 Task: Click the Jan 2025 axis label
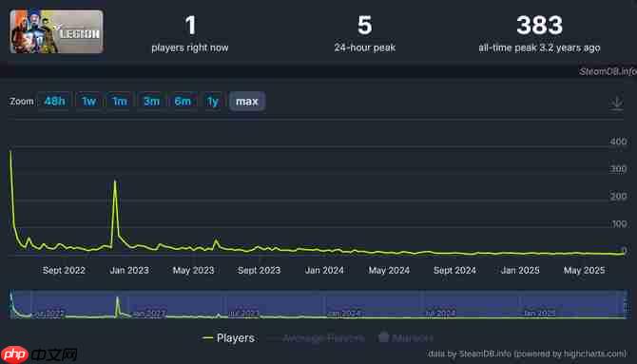(x=520, y=270)
